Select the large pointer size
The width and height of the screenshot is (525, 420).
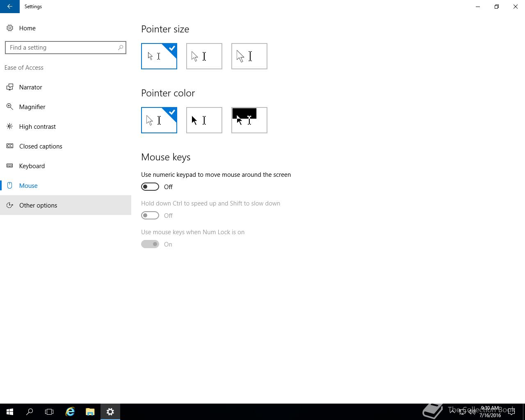[249, 56]
